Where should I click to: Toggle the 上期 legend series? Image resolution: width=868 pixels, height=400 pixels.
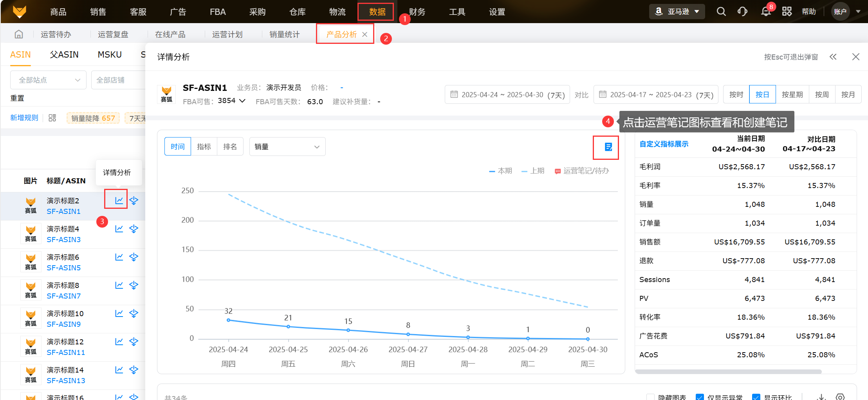coord(533,171)
